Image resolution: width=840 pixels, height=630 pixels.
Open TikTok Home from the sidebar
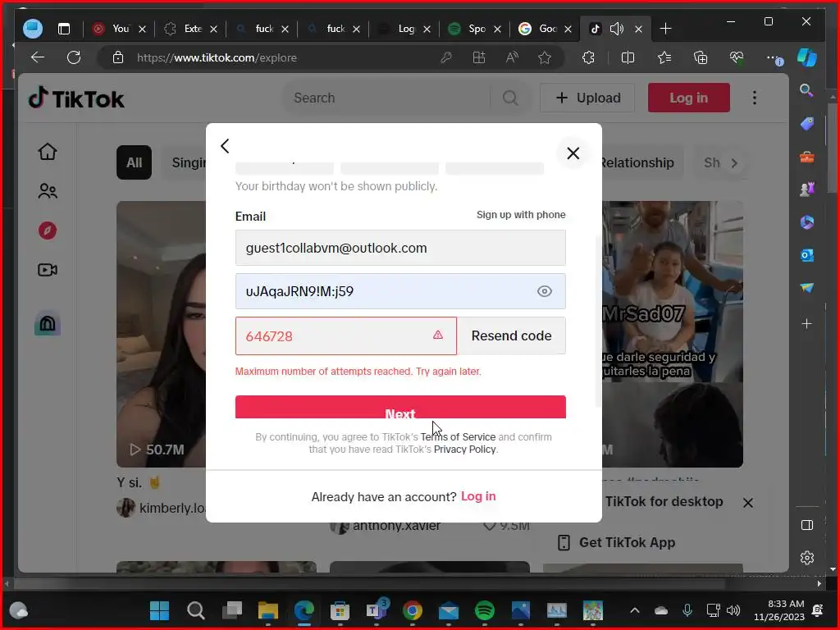pos(47,152)
